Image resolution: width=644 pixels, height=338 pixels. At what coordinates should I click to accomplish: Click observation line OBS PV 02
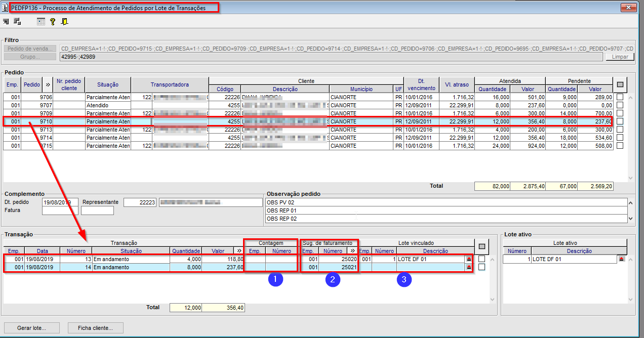click(446, 202)
